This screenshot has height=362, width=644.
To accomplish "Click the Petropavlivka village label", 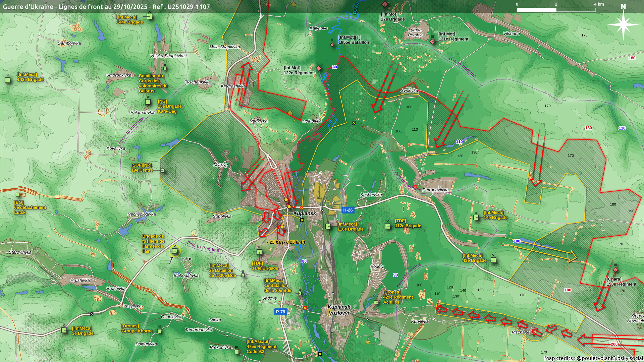I will coord(435,190).
